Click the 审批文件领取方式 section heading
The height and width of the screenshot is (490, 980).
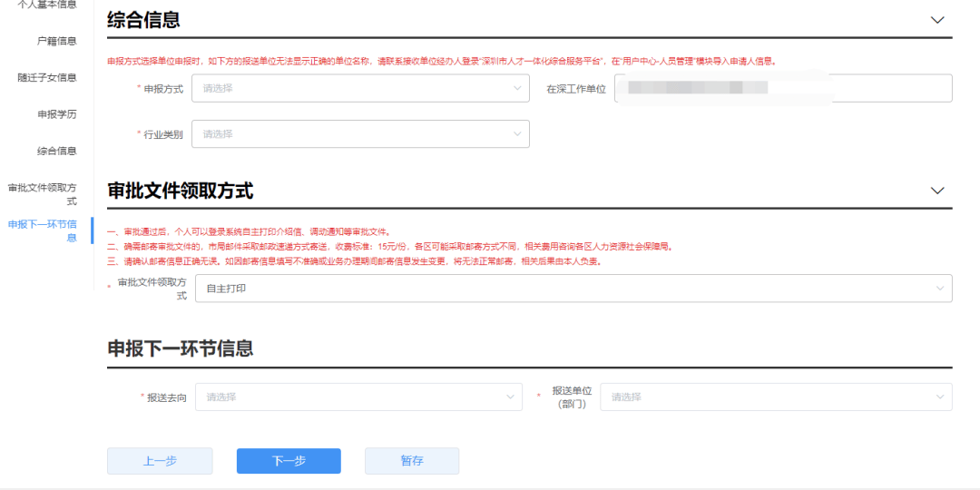[x=181, y=191]
